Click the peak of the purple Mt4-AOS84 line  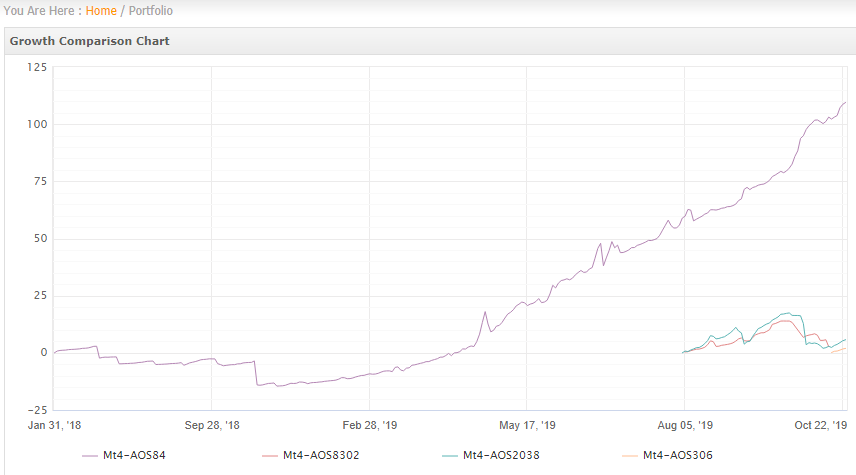(845, 103)
